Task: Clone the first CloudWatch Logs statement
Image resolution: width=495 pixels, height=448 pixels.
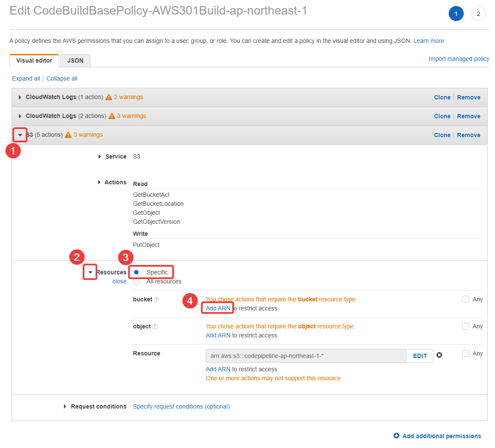Action: coord(442,97)
